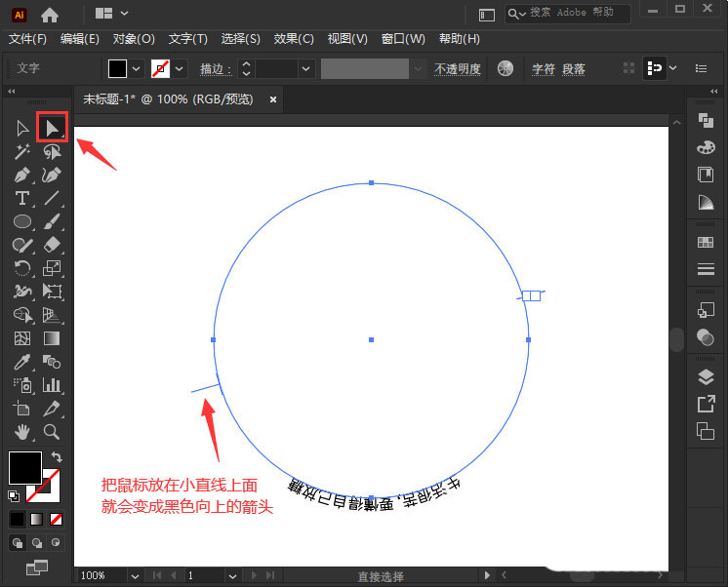Select the Hand tool
Viewport: 728px width, 587px height.
tap(21, 432)
